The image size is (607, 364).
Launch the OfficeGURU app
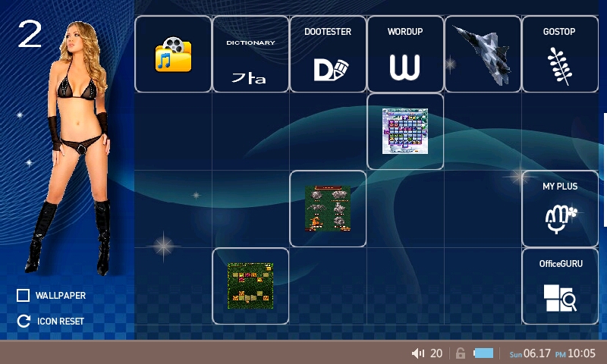[x=560, y=286]
